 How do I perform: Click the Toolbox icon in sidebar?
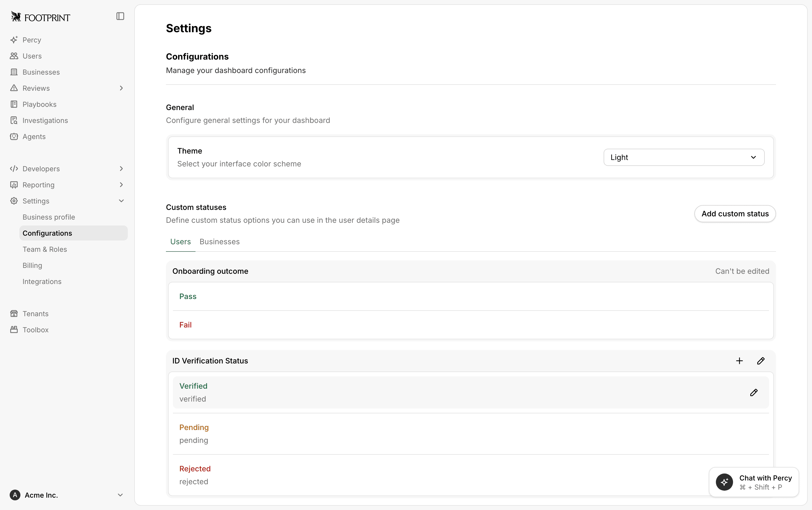click(x=14, y=330)
